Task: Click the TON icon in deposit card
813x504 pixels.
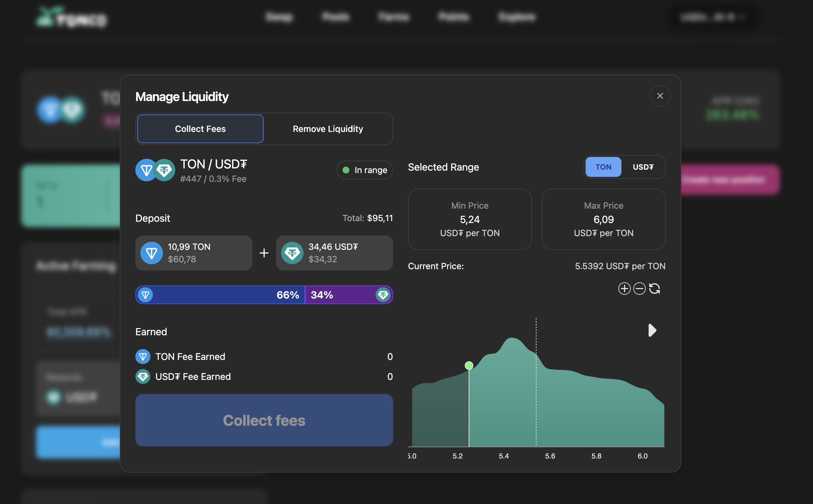Action: pyautogui.click(x=151, y=253)
